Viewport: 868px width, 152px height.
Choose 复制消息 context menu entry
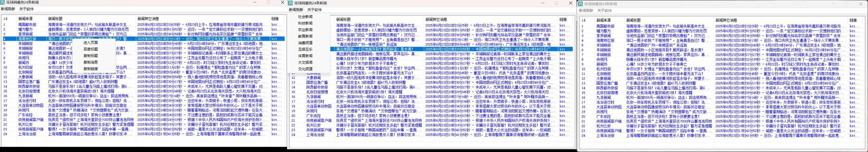coord(90,62)
